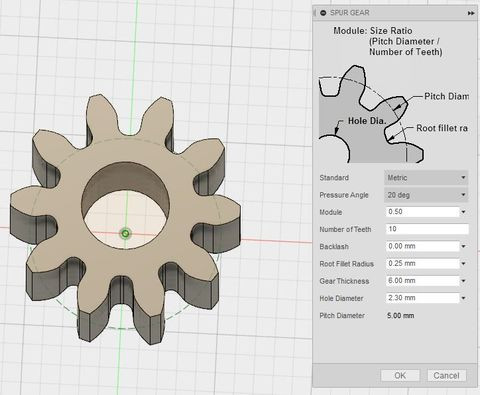This screenshot has width=480, height=395.
Task: Click the Standard label
Action: (x=334, y=178)
